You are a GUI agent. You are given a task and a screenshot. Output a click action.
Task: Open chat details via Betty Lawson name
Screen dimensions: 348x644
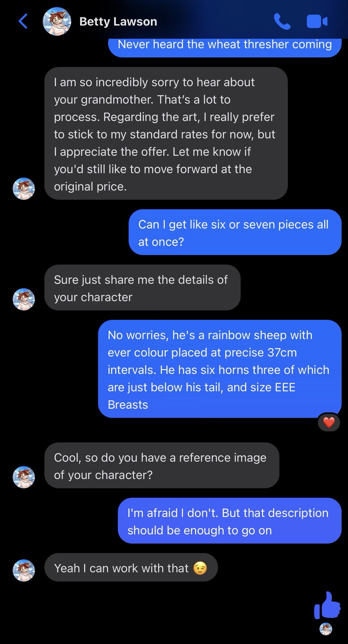click(x=118, y=22)
